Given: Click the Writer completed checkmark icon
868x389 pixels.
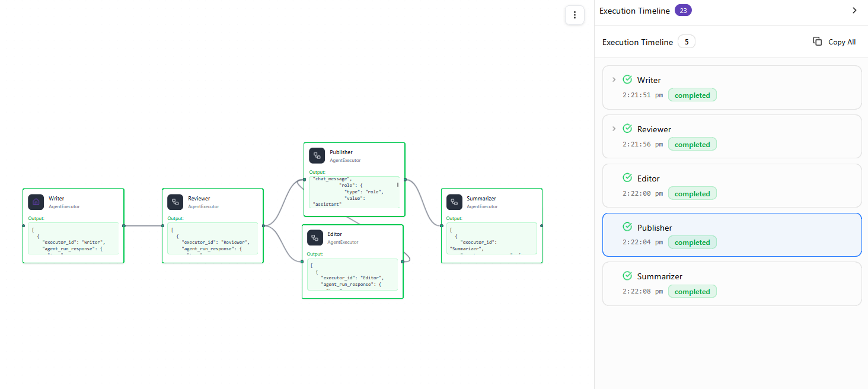Looking at the screenshot, I should point(627,79).
